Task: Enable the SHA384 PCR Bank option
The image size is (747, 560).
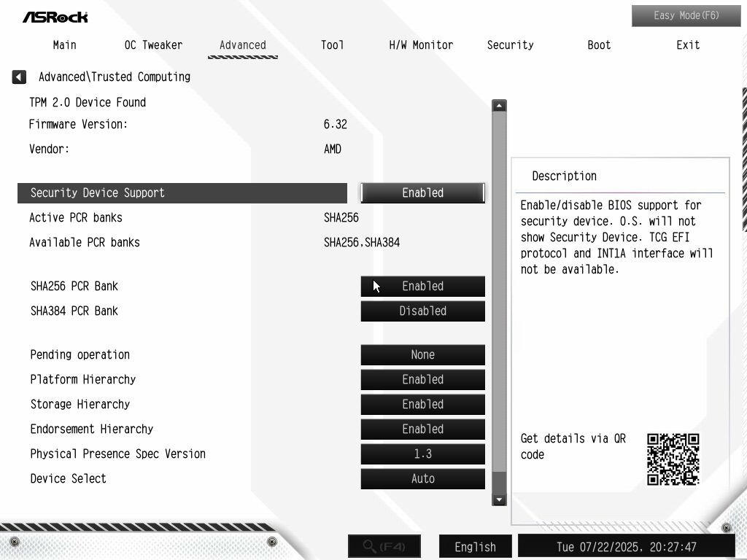Action: (422, 311)
